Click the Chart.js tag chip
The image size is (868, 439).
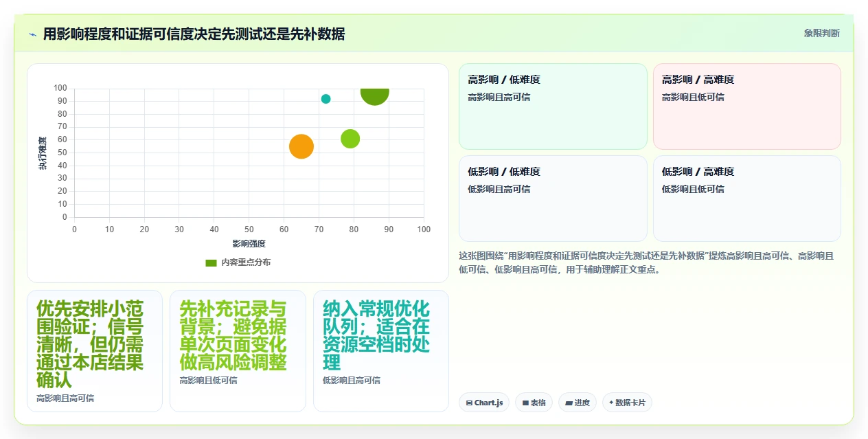[484, 403]
